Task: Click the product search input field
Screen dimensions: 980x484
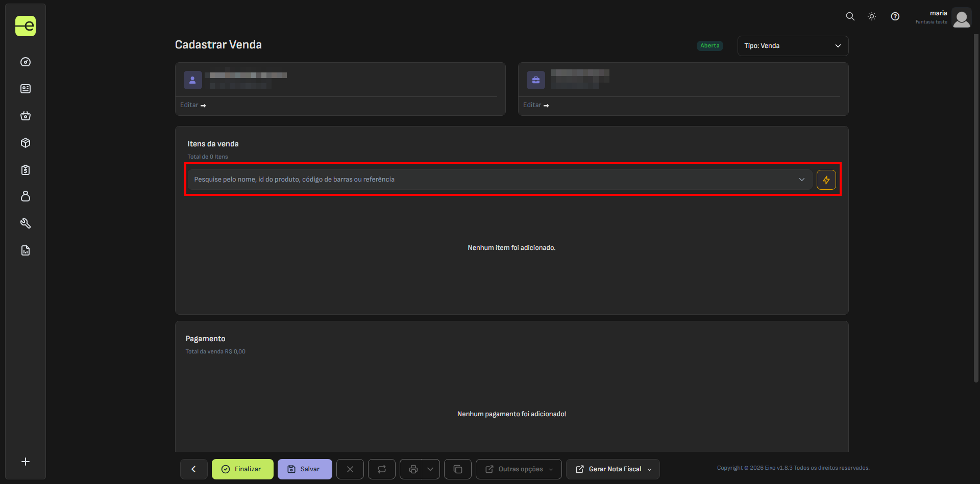Action: [x=500, y=180]
